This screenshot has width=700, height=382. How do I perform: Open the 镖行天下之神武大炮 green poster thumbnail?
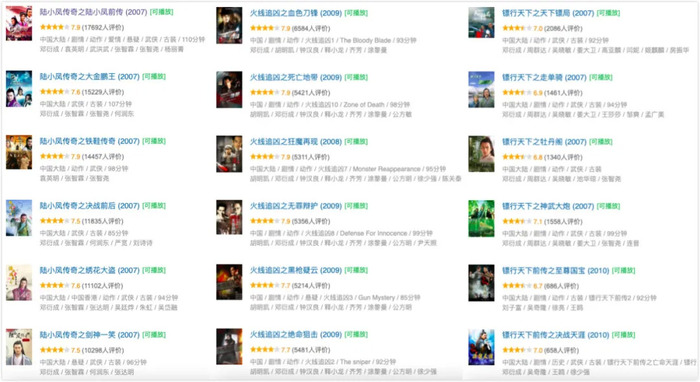click(481, 218)
